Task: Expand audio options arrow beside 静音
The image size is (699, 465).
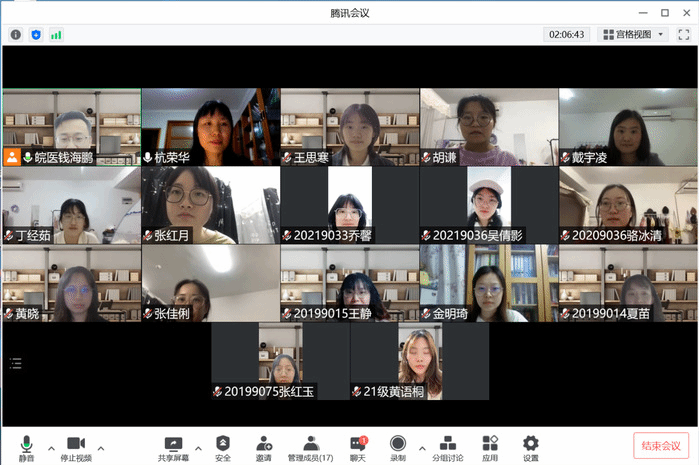Action: pos(49,447)
